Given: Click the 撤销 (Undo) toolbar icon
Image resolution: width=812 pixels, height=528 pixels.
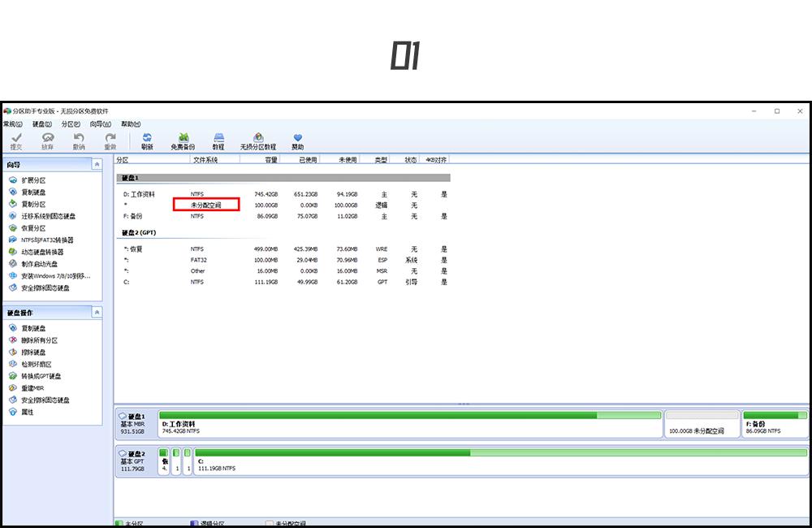Looking at the screenshot, I should click(79, 141).
